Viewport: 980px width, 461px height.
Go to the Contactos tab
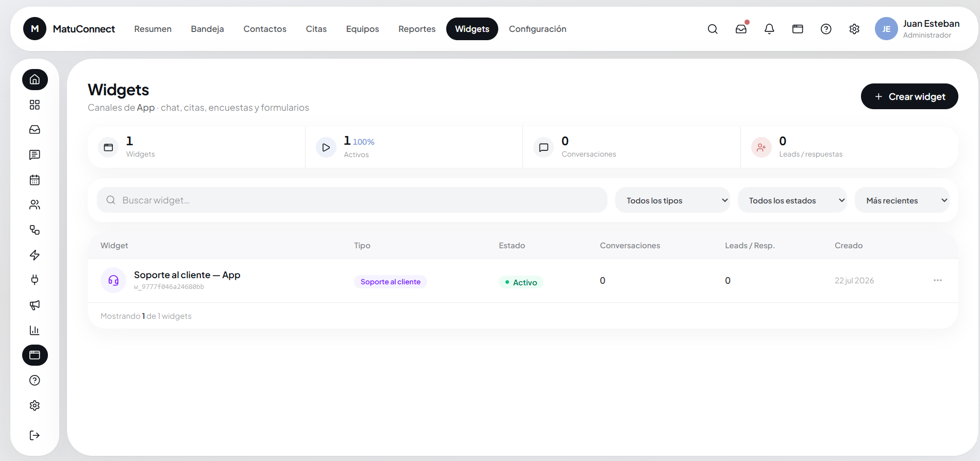[265, 29]
